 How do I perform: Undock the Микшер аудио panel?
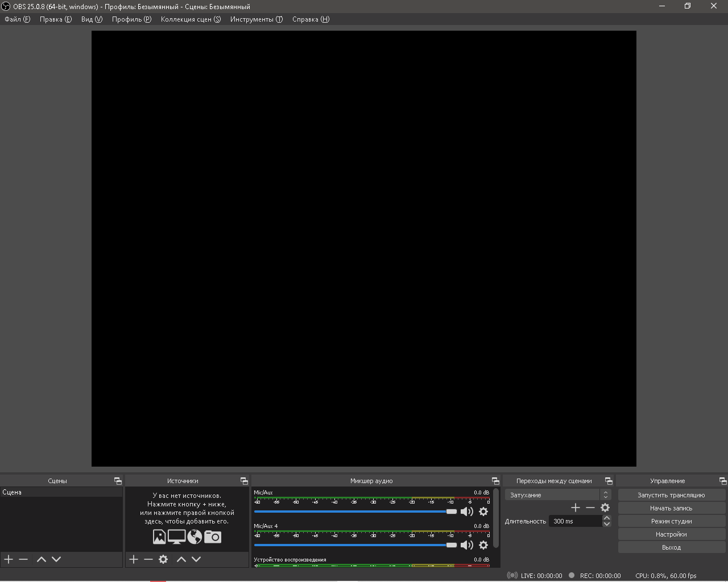(495, 481)
